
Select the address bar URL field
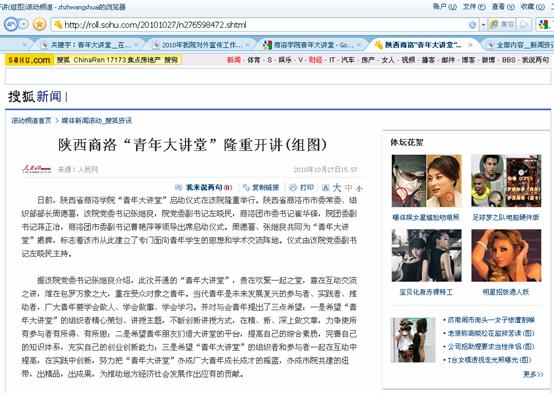261,25
